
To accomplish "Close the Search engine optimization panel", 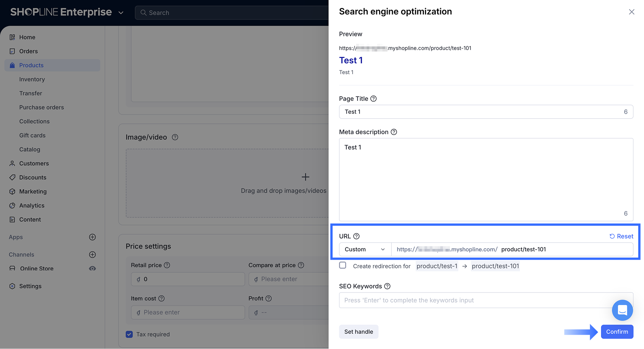I will click(x=631, y=12).
